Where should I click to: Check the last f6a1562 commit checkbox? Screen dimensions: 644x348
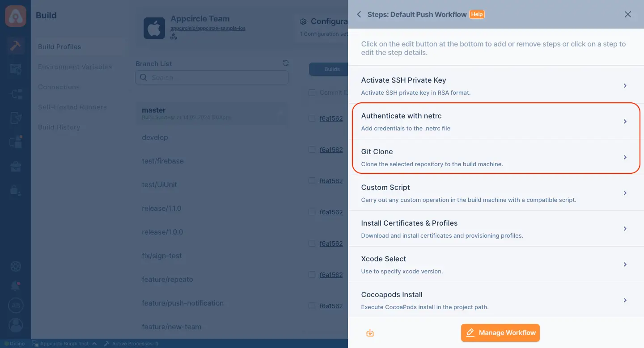pos(312,306)
